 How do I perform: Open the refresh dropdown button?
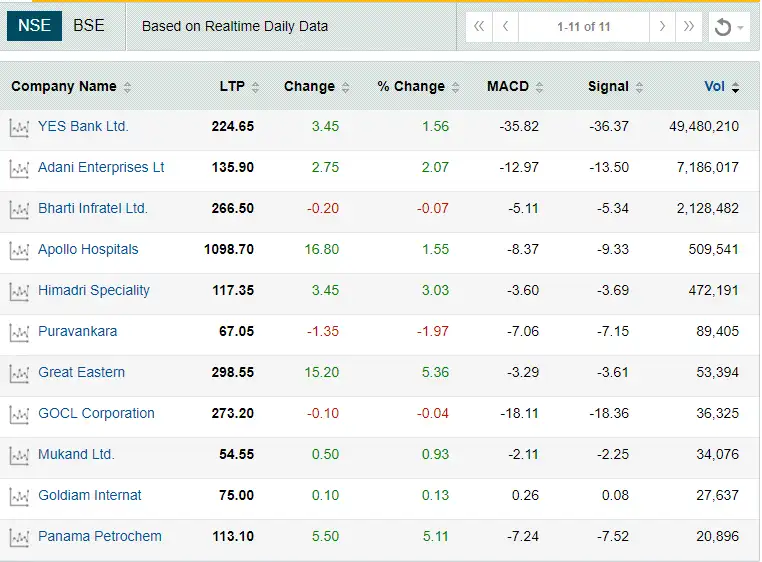728,27
